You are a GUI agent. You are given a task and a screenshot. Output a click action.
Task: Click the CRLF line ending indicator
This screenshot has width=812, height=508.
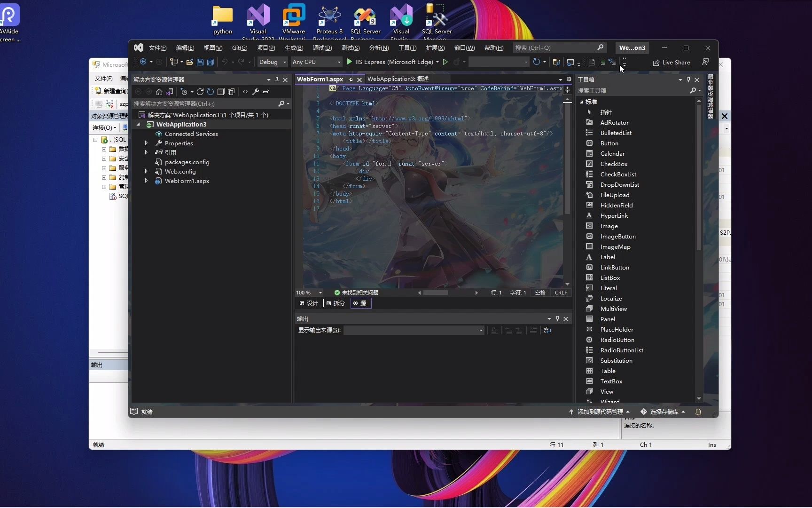tap(561, 293)
